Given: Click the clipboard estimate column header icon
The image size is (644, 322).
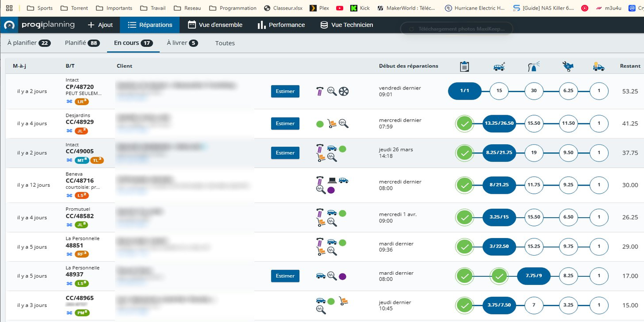Looking at the screenshot, I should pyautogui.click(x=464, y=66).
